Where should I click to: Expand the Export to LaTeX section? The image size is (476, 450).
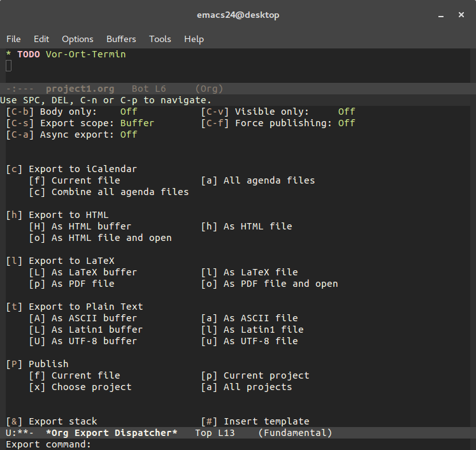60,261
